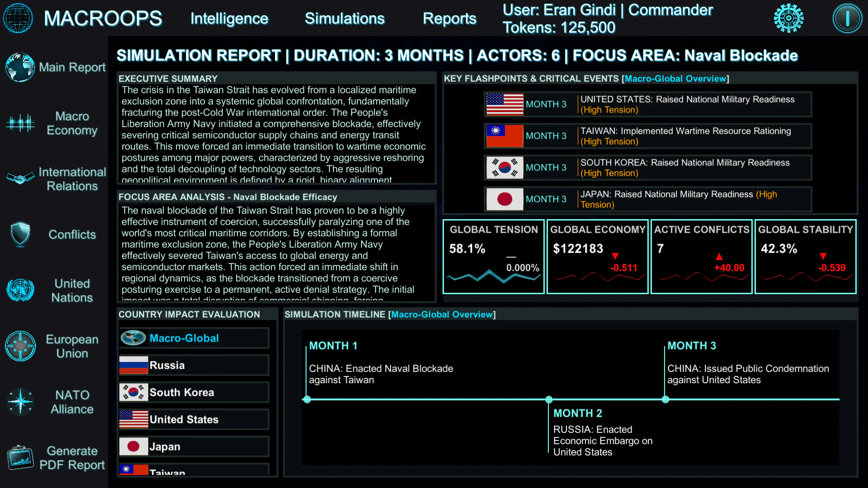Click the Month 1 timeline marker dot

tap(307, 399)
